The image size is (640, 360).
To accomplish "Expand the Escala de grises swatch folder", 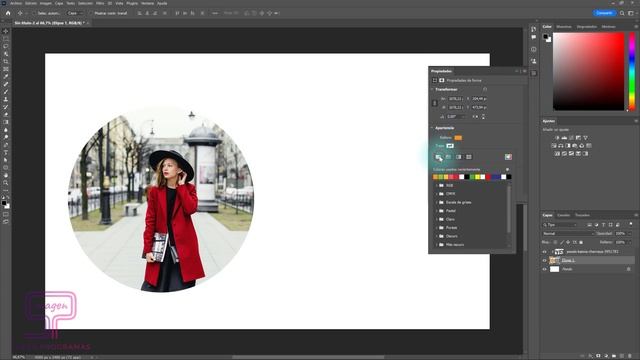I will (x=436, y=202).
